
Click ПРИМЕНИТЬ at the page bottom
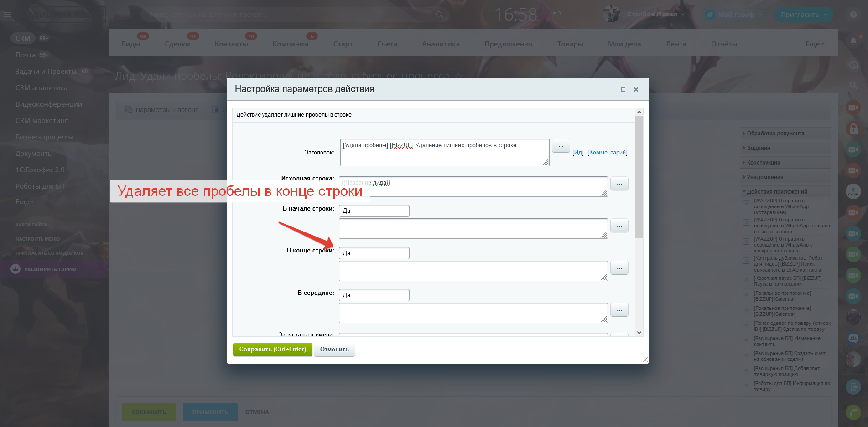[210, 412]
